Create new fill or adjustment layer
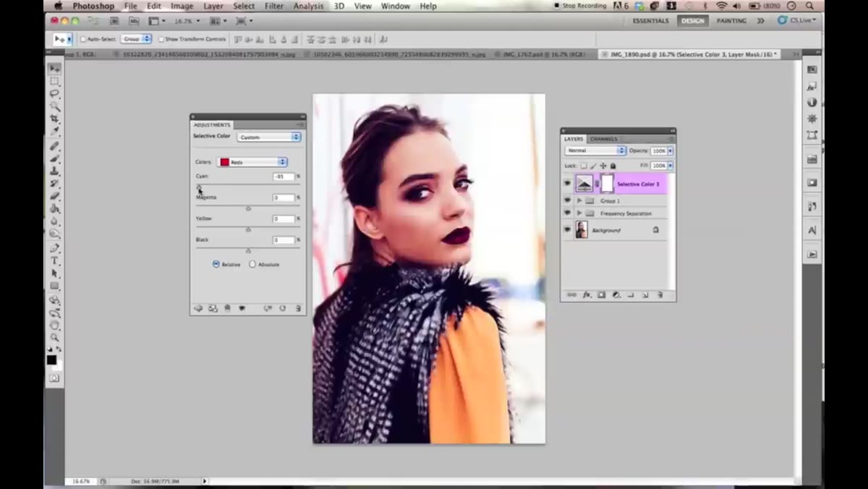This screenshot has height=489, width=868. click(x=616, y=295)
